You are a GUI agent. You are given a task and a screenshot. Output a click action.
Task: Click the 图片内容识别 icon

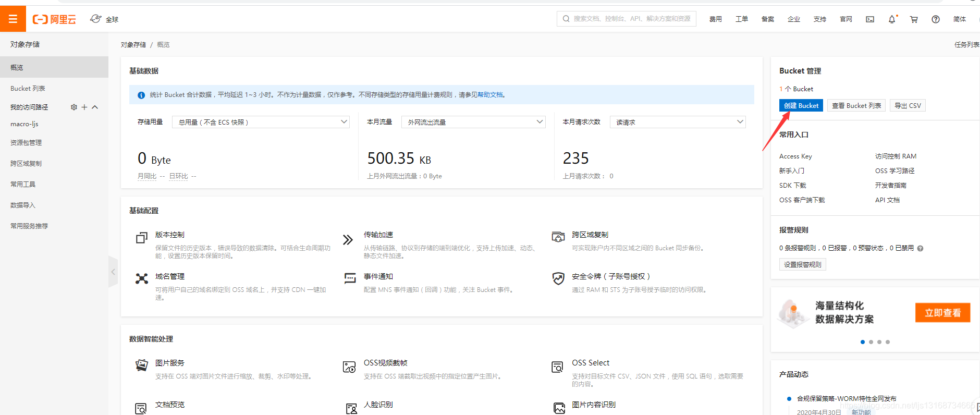point(559,408)
